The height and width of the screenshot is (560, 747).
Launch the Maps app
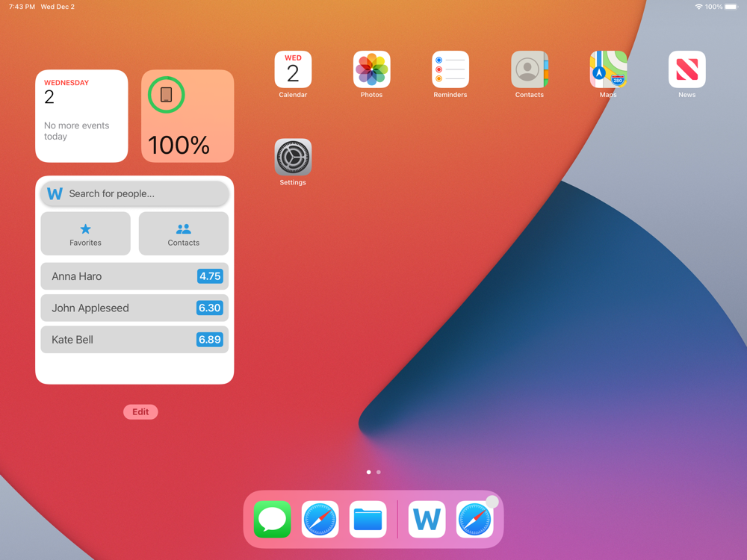608,69
